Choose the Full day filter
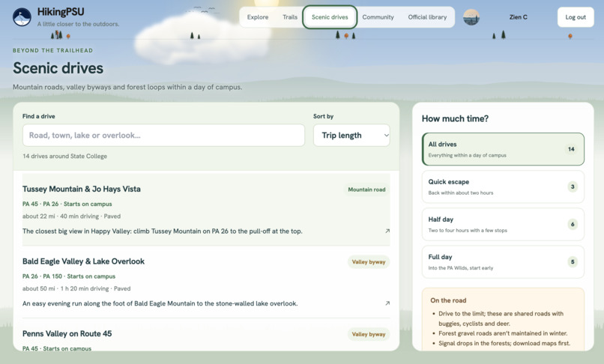 (x=503, y=262)
